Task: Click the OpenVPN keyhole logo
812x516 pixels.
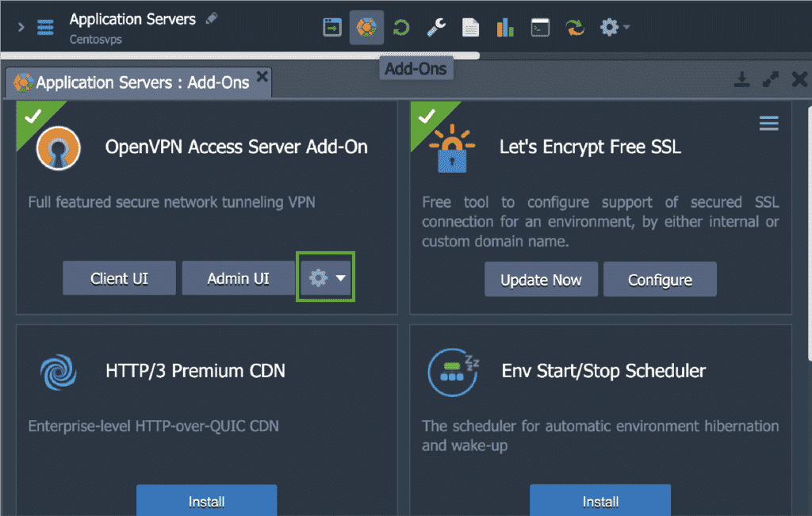Action: pyautogui.click(x=59, y=148)
